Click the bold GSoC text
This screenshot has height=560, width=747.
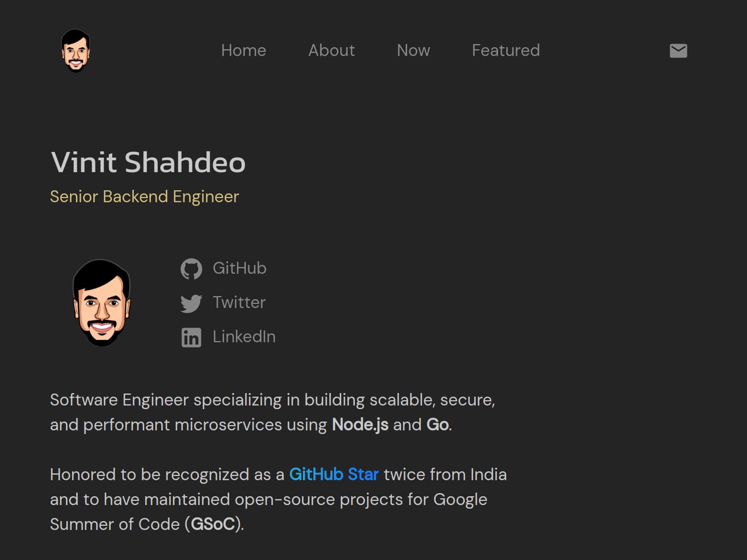click(213, 524)
